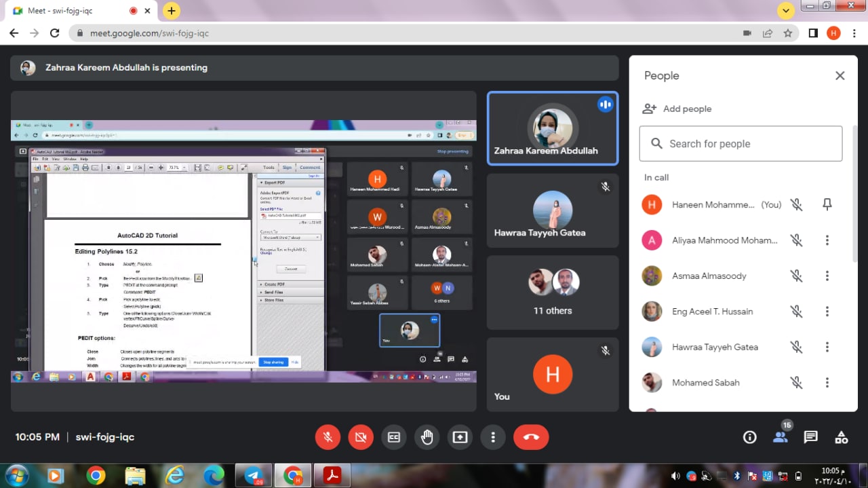Close the People side panel
Screen dimensions: 868x488
[840, 76]
